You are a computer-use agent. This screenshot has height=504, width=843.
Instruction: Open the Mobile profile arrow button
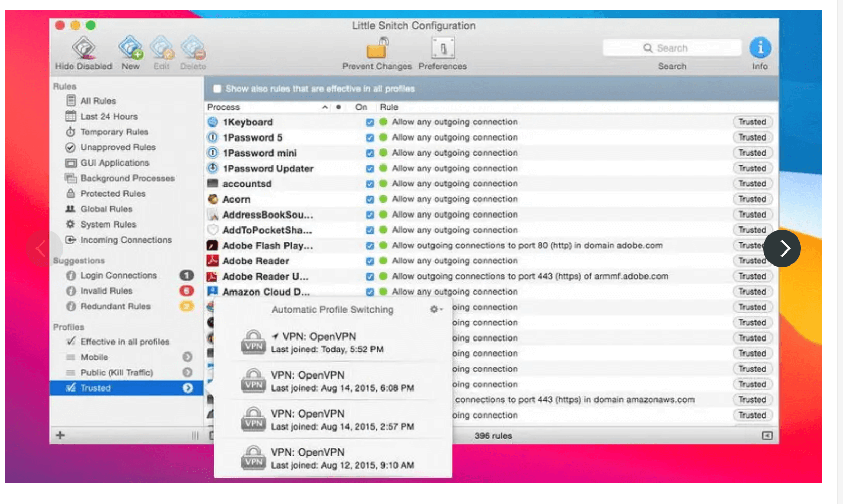click(x=188, y=357)
